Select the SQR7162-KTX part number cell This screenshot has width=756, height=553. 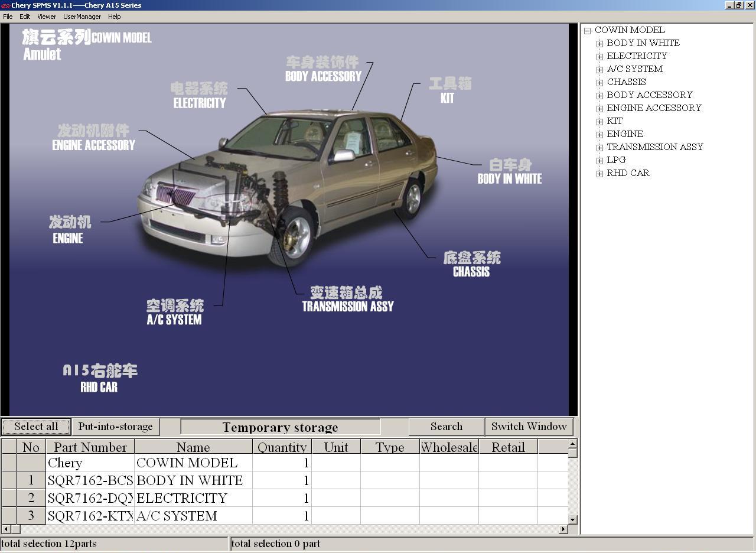click(x=90, y=516)
